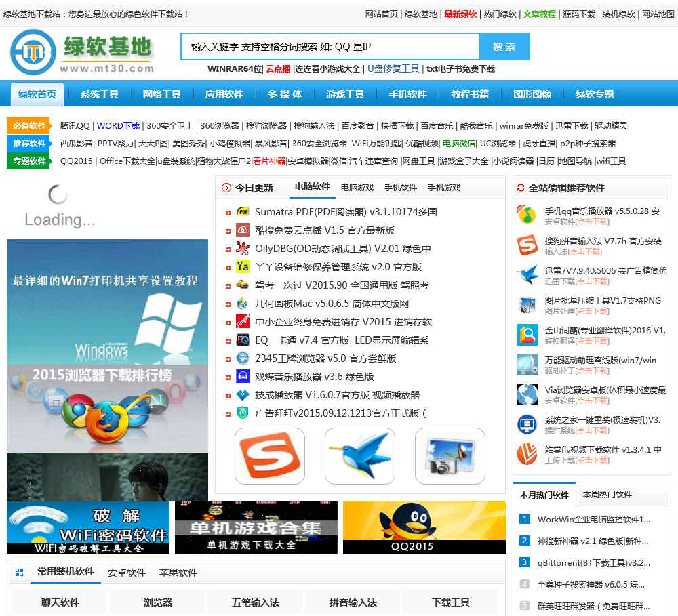Open the 游戏工具 navigation tab
This screenshot has width=678, height=616.
pyautogui.click(x=345, y=94)
